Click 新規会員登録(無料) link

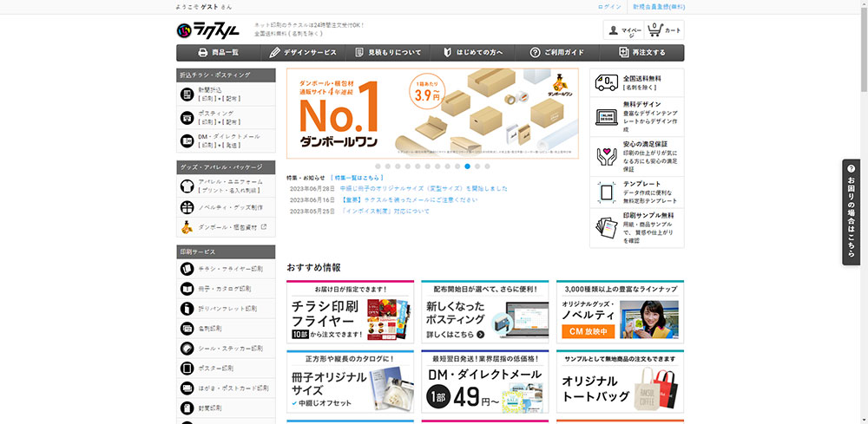pos(659,7)
